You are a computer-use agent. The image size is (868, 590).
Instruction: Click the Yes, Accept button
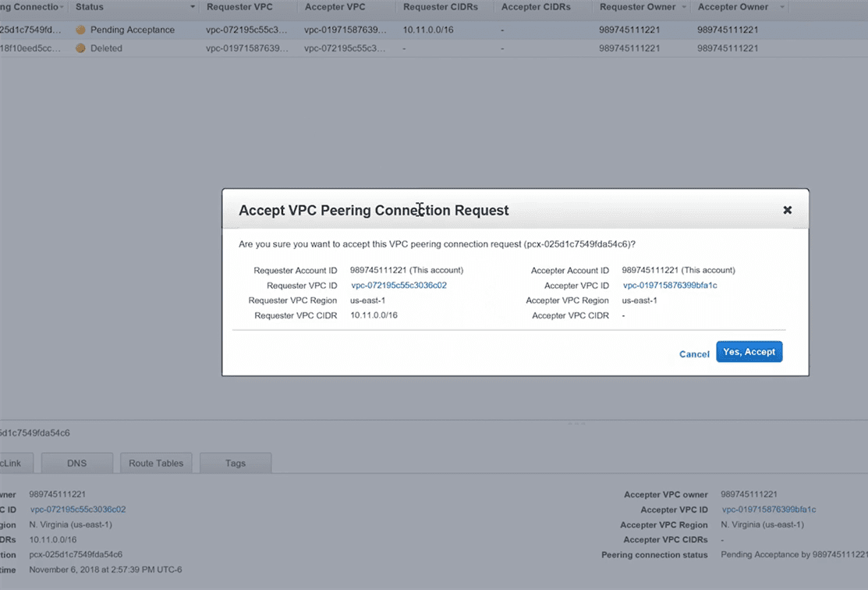[749, 352]
